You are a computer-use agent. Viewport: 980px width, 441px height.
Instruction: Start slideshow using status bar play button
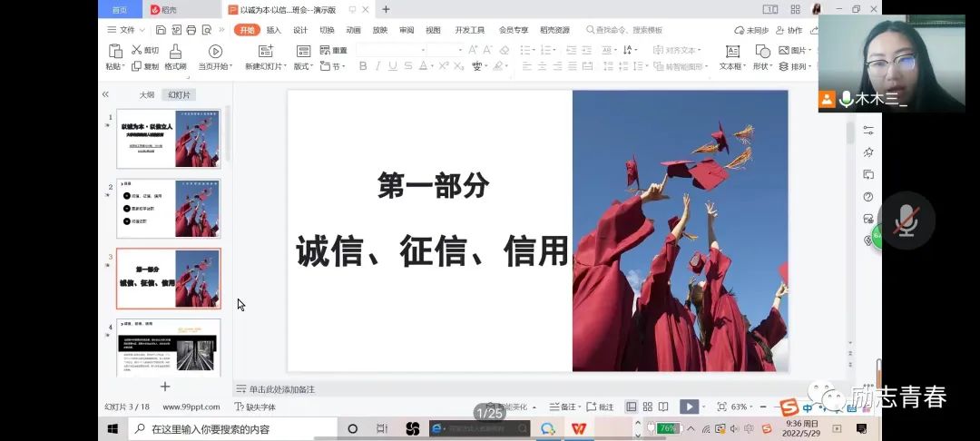click(689, 407)
